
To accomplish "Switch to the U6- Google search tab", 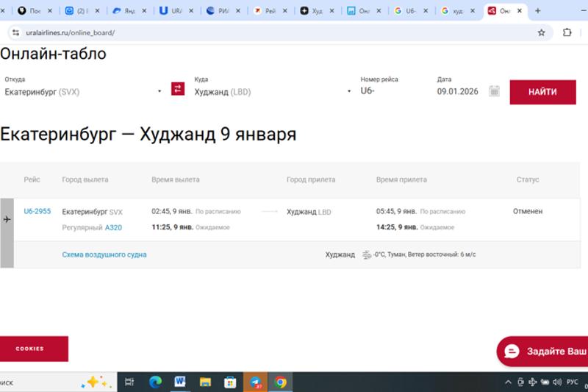I will (x=412, y=11).
